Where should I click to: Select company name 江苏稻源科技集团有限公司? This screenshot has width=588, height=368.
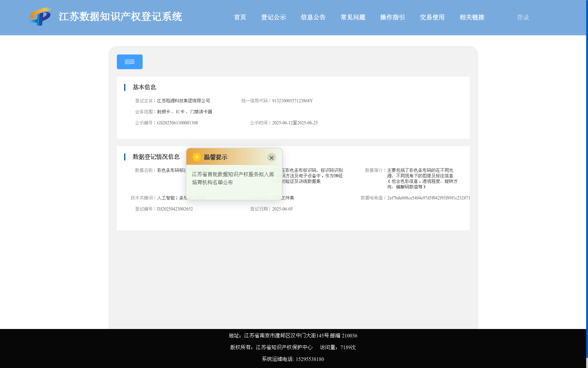184,101
